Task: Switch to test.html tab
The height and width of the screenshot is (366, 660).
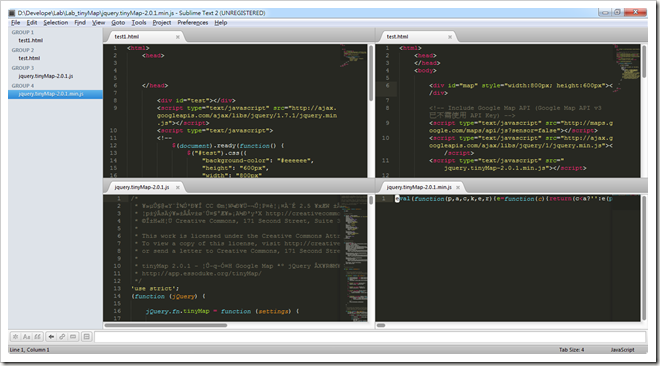Action: [418, 37]
